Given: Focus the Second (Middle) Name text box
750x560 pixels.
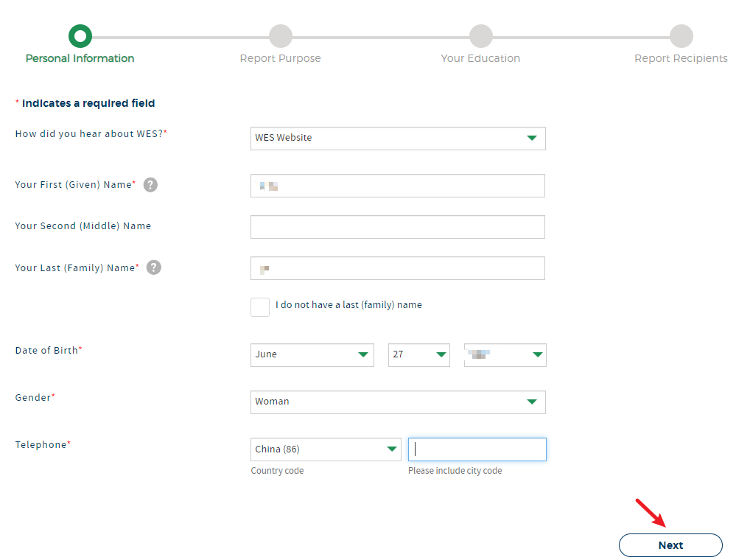Looking at the screenshot, I should pos(398,227).
